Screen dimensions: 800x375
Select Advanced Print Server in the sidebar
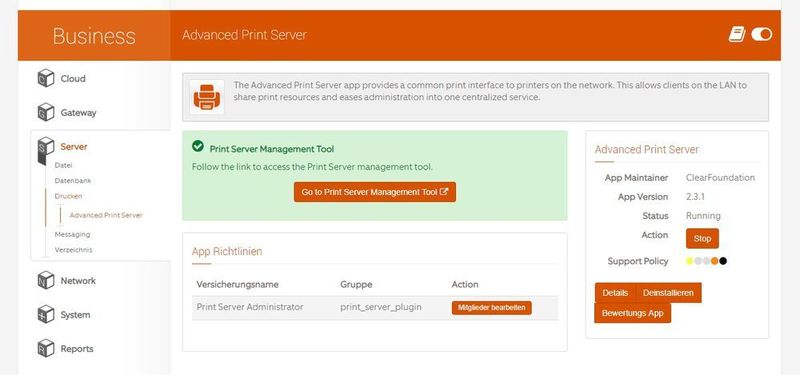click(x=106, y=215)
